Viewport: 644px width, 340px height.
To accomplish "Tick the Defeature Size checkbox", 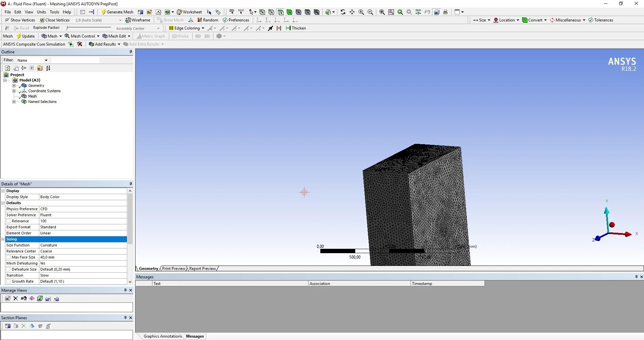I will click(x=8, y=269).
